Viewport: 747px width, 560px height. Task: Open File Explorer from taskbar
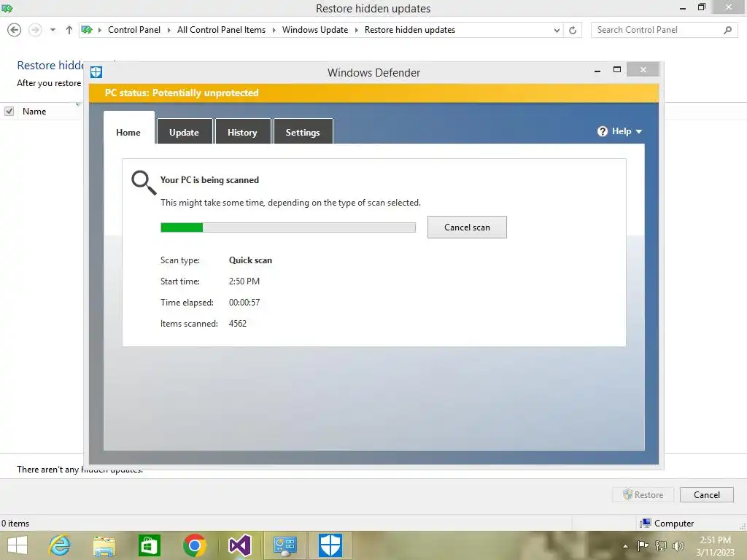tap(104, 545)
